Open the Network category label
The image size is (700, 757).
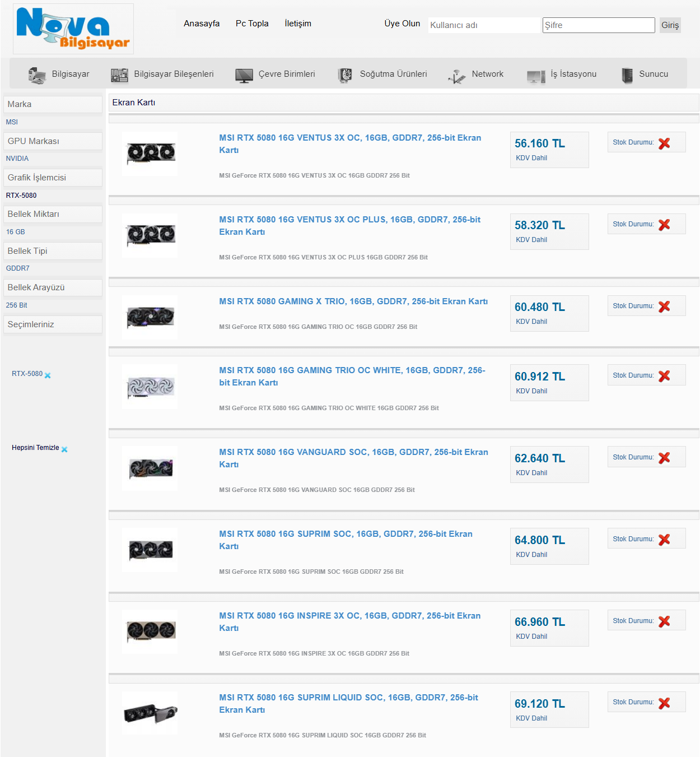488,74
